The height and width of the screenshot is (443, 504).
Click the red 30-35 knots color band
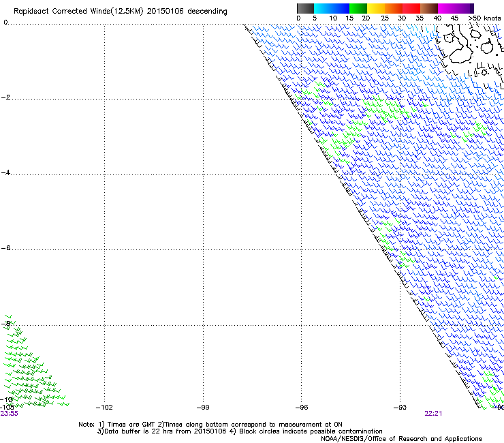[411, 8]
